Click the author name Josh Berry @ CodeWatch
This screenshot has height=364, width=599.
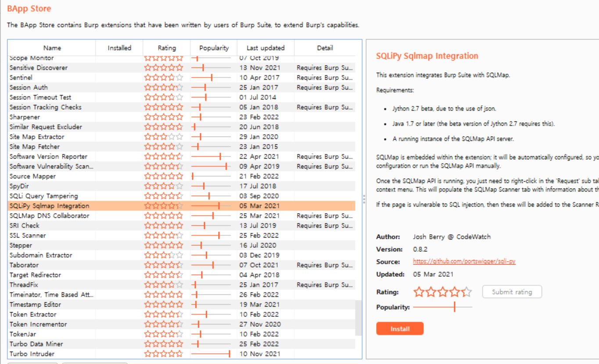tap(452, 236)
